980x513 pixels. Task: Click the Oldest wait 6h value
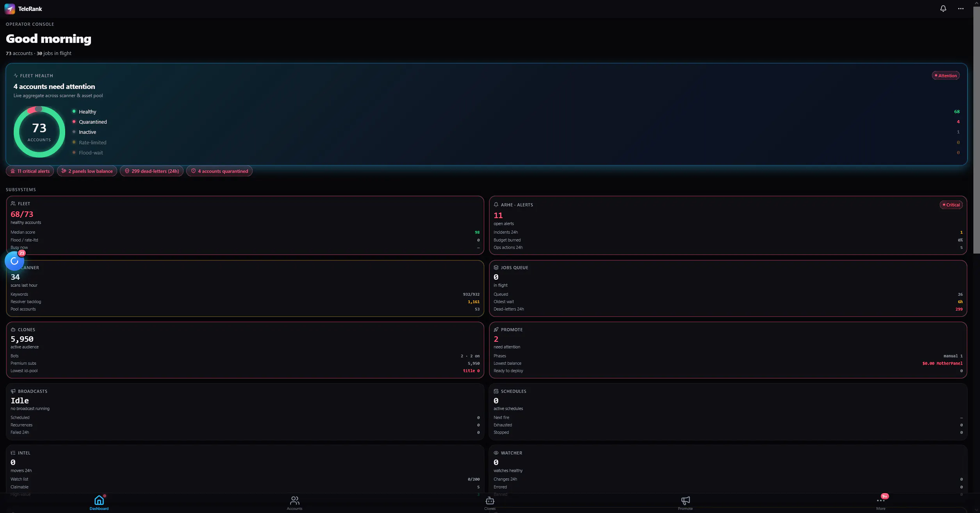point(960,302)
